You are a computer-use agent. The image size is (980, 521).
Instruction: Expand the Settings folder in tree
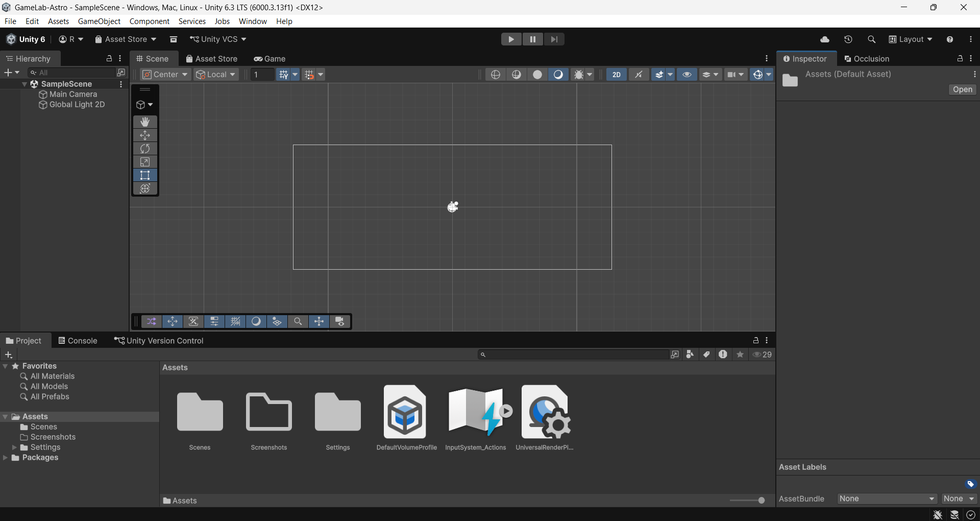[x=14, y=447]
